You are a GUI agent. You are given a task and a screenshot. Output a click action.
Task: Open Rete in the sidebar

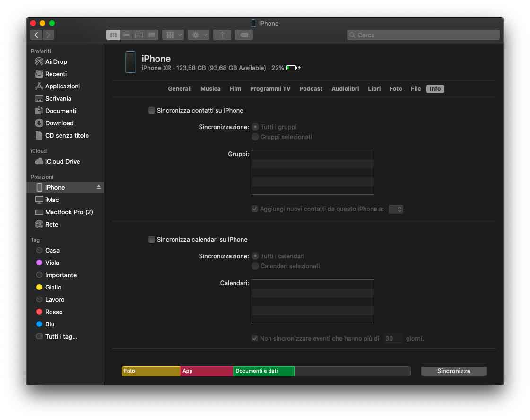point(65,224)
